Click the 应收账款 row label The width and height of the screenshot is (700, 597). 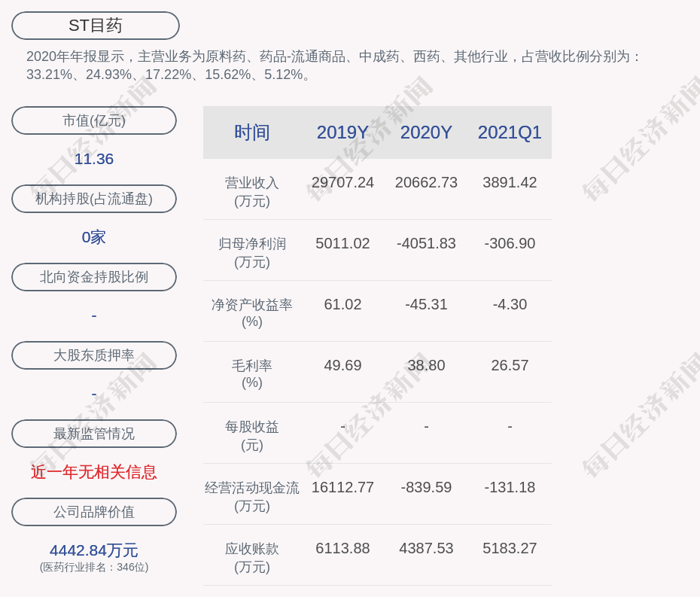[251, 549]
